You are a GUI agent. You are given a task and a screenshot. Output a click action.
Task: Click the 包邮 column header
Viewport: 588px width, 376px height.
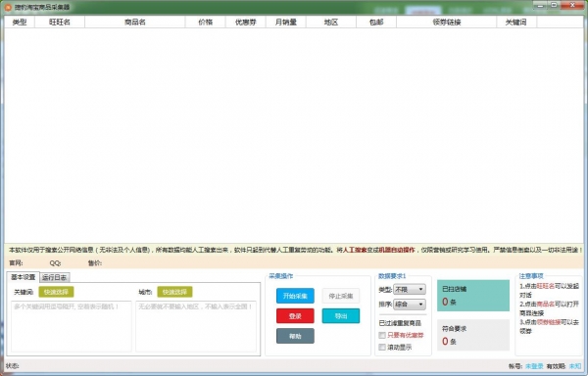[376, 23]
